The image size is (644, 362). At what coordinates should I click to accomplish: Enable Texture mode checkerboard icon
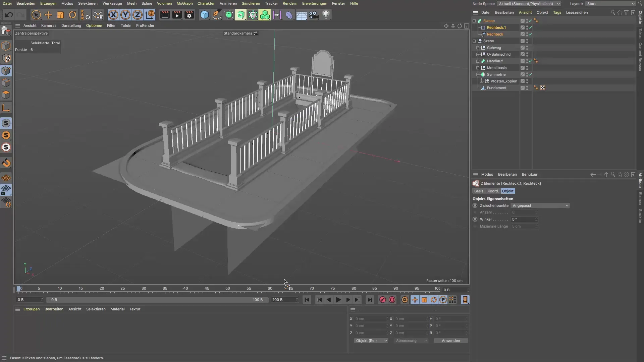(x=6, y=58)
